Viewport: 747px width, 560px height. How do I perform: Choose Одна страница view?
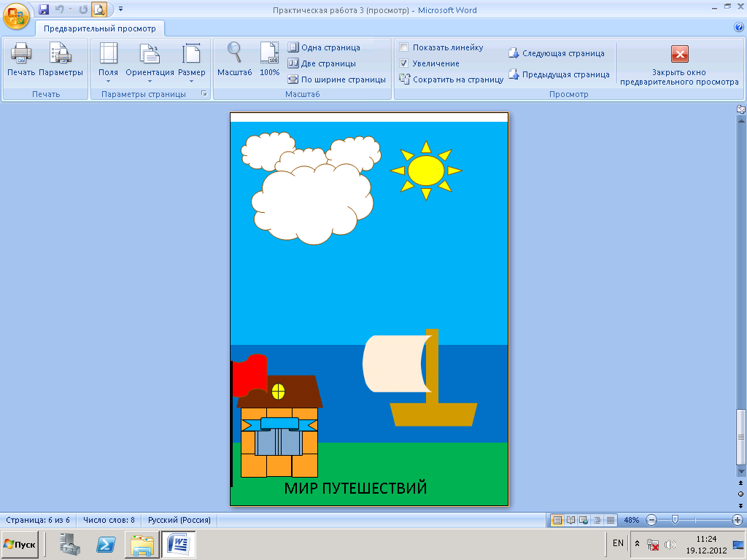(x=324, y=47)
